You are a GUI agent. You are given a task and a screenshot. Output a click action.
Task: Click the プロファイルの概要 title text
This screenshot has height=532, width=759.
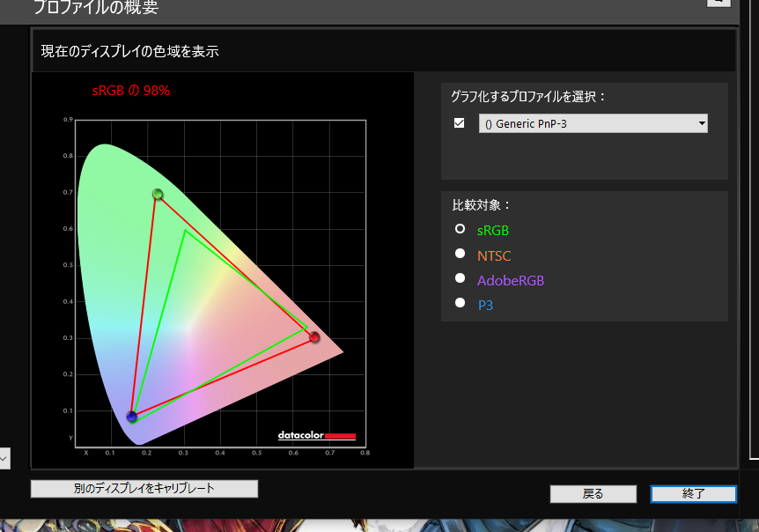click(x=96, y=7)
